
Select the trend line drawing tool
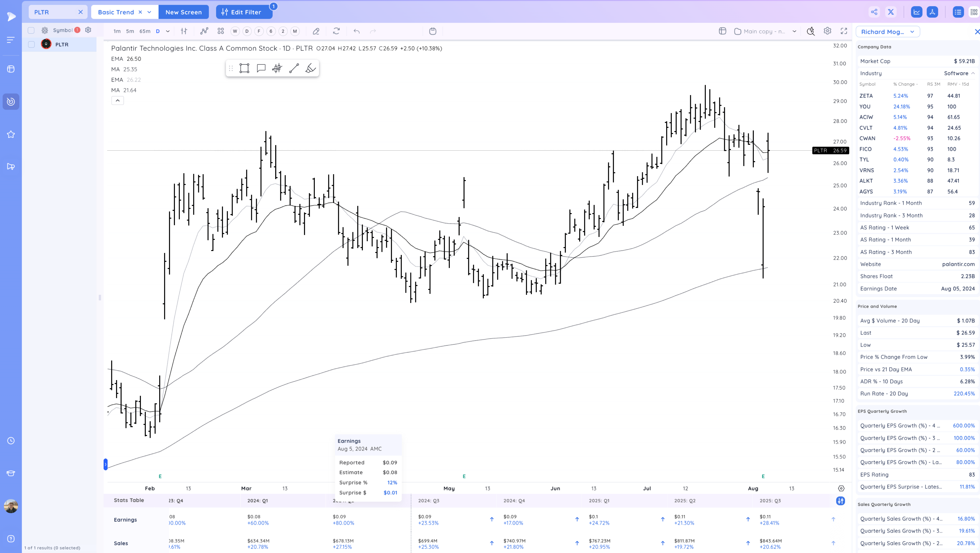click(x=294, y=69)
